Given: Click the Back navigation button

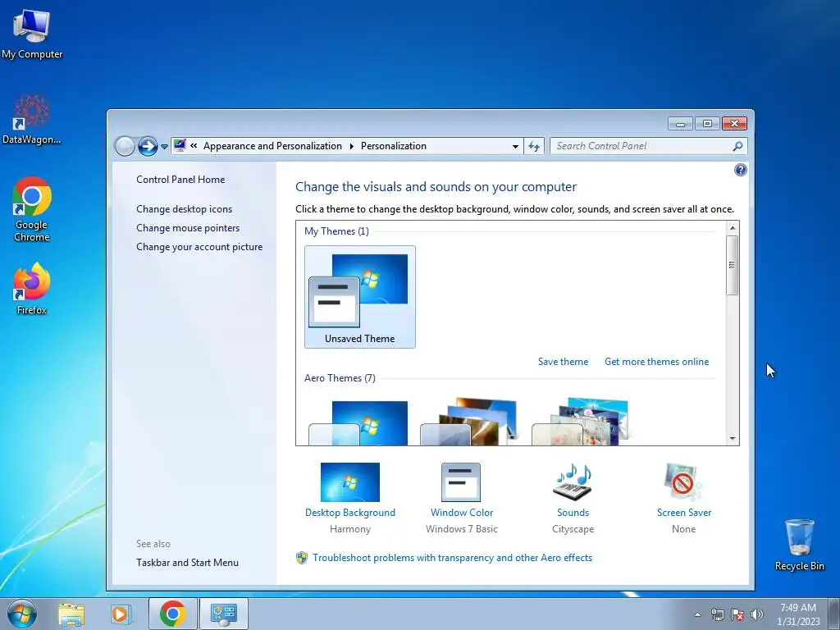Looking at the screenshot, I should [125, 146].
